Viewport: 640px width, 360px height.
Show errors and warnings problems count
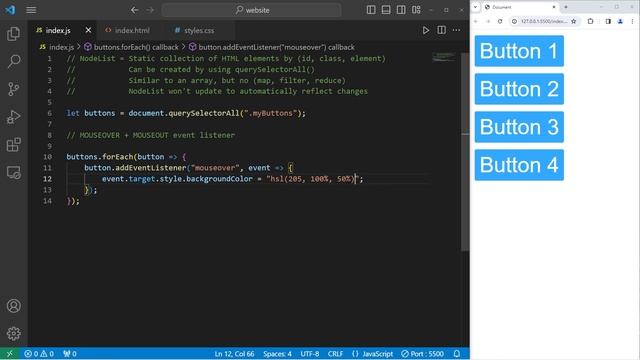[x=39, y=353]
